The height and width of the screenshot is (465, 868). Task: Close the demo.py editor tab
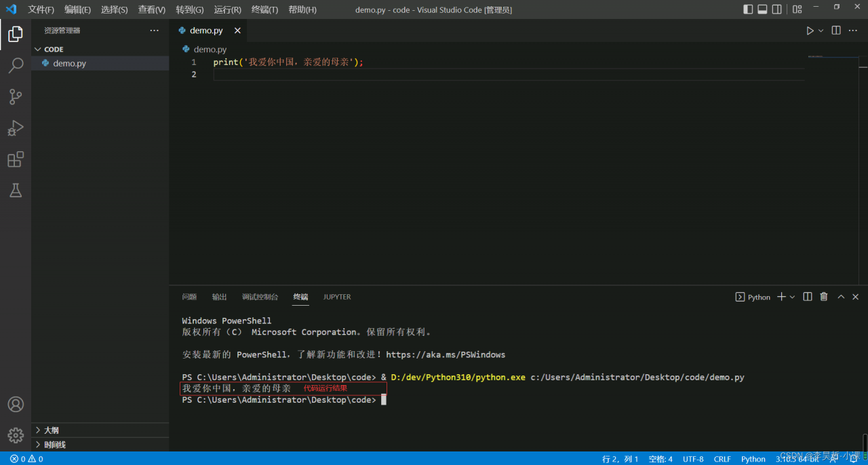[x=237, y=31]
